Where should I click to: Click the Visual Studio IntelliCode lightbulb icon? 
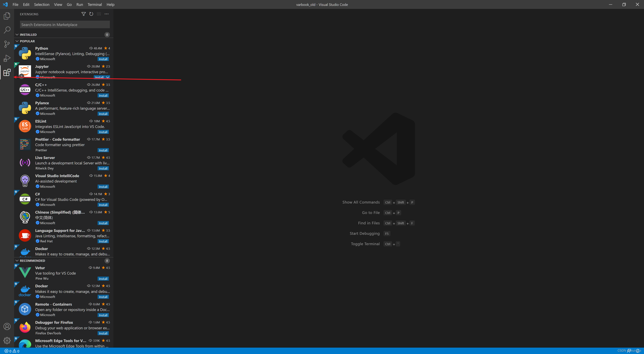pos(25,181)
